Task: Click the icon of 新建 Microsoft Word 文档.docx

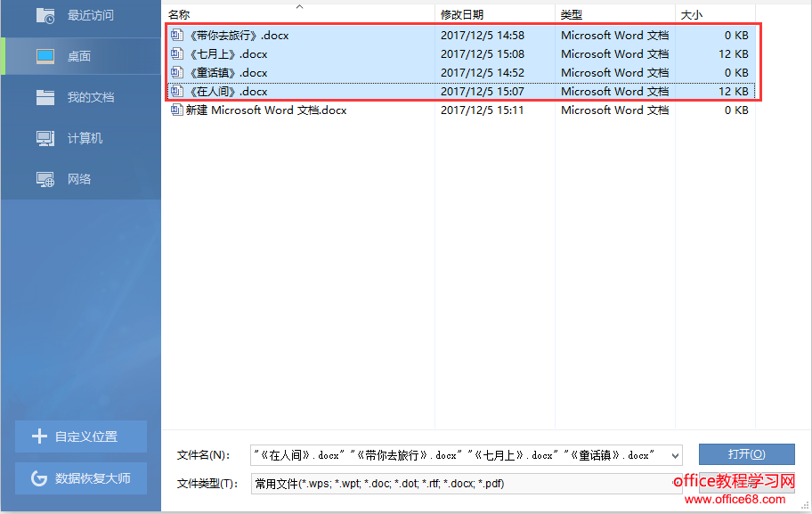Action: click(177, 110)
